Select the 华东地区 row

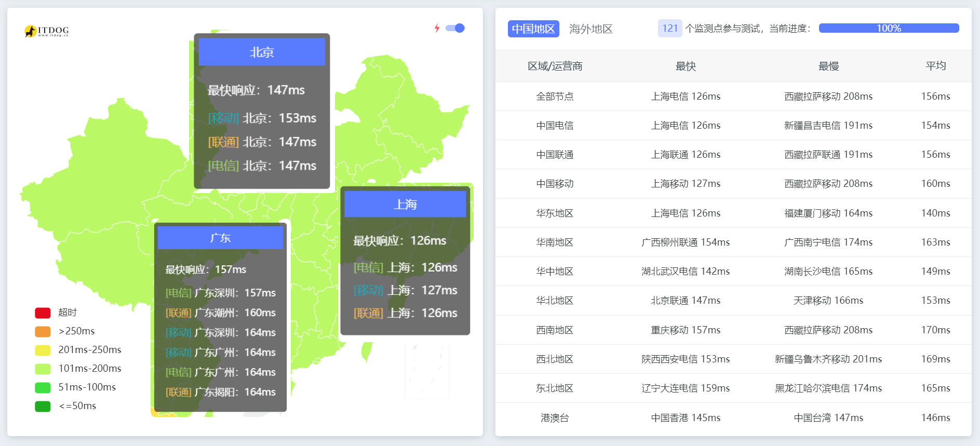pyautogui.click(x=555, y=213)
